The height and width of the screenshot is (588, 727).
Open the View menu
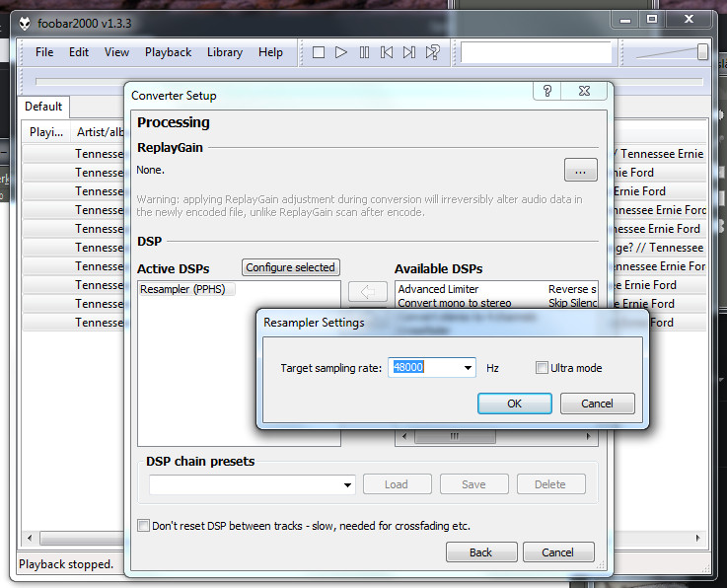116,52
